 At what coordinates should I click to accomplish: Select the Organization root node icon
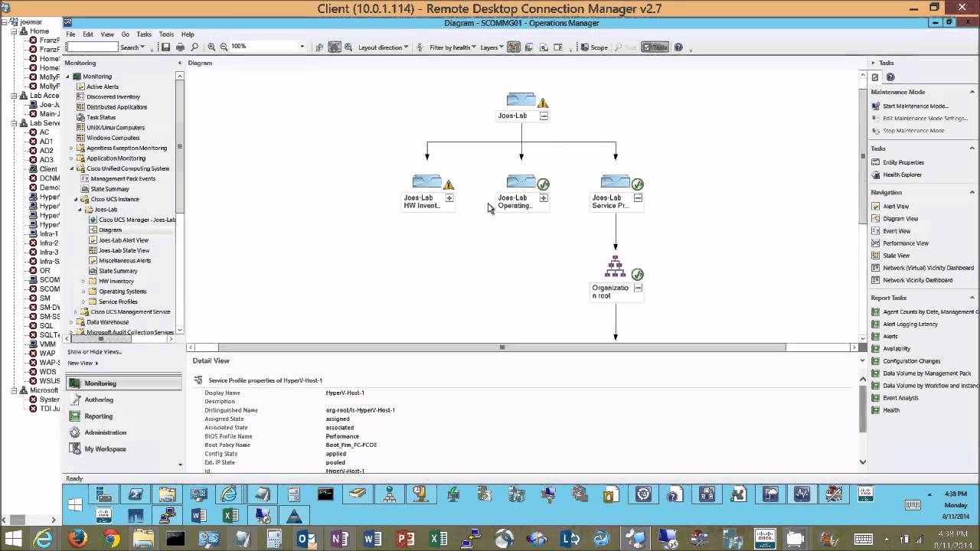pyautogui.click(x=616, y=266)
